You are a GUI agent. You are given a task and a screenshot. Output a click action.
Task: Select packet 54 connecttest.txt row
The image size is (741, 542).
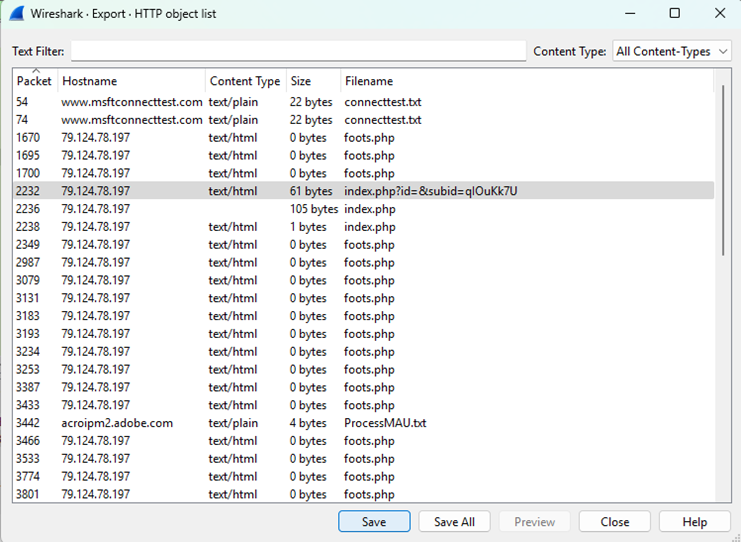click(x=363, y=102)
